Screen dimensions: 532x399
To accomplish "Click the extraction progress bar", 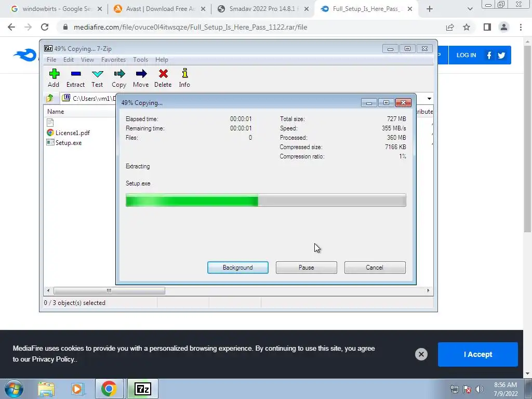I will tap(265, 200).
